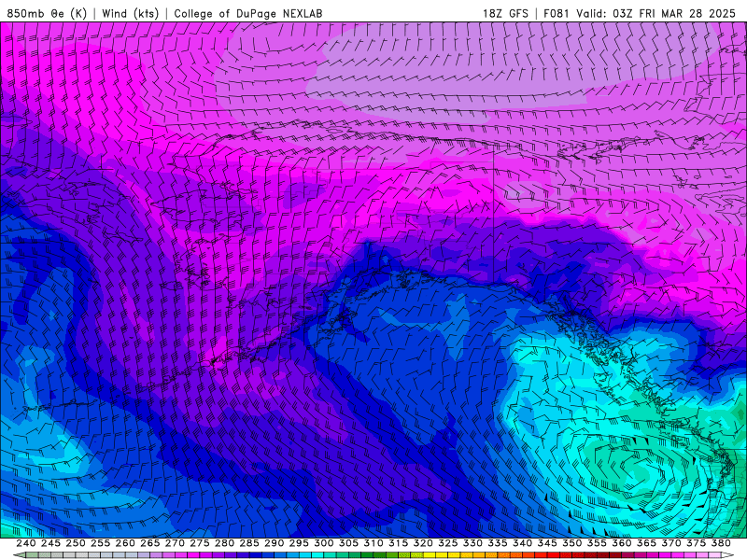747x560 pixels.
Task: Click the "Wind (kts)" header label
Action: 130,13
